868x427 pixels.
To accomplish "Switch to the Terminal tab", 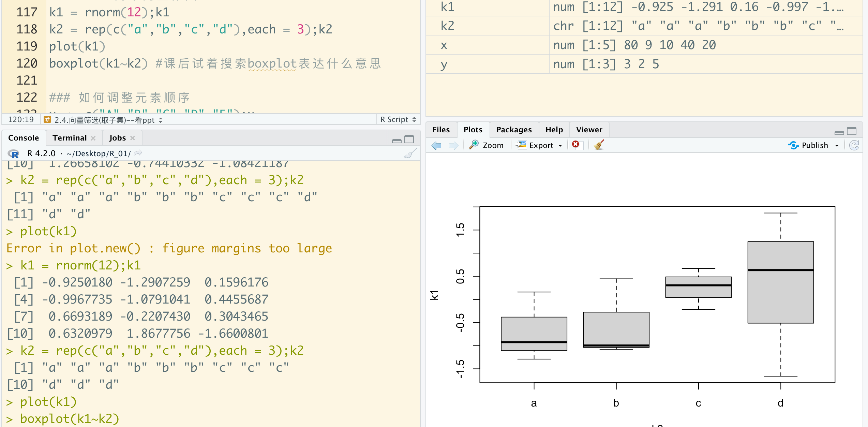I will [70, 138].
